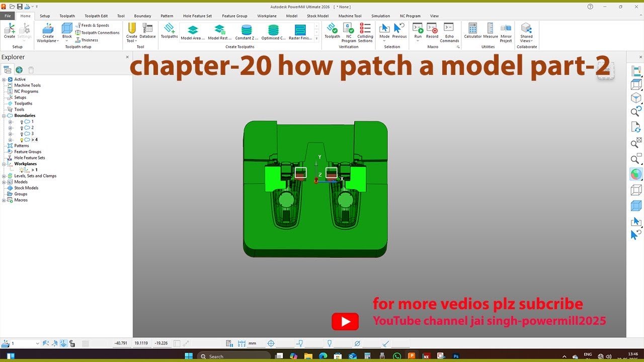Close the Explorer panel

pyautogui.click(x=127, y=57)
